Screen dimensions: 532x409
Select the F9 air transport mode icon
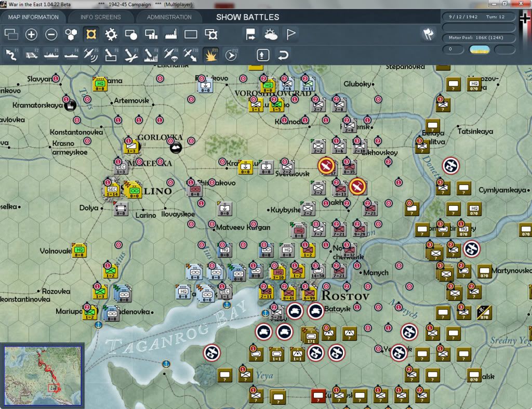click(x=171, y=55)
